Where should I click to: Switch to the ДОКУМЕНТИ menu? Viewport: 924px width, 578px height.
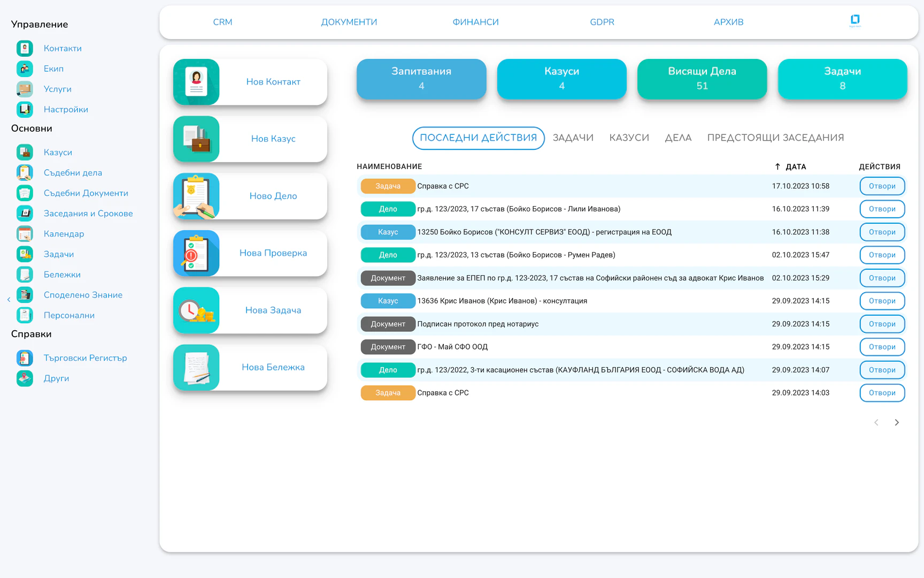[349, 22]
